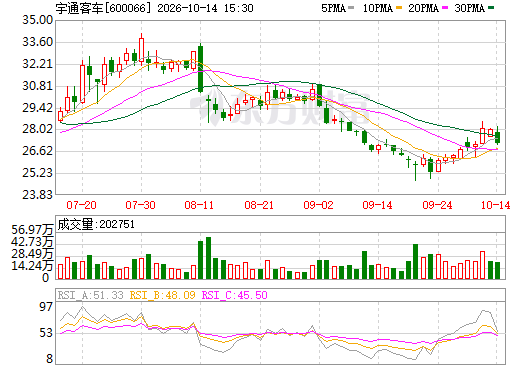Click the 8 RSI axis label

pos(49,359)
